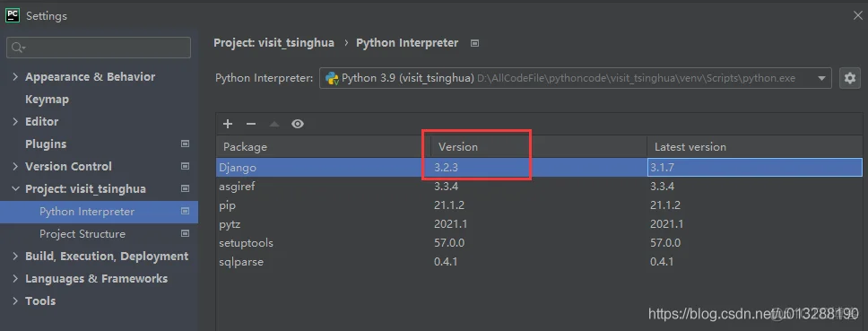Toggle show early releases eye icon
The image size is (868, 331).
tap(298, 124)
